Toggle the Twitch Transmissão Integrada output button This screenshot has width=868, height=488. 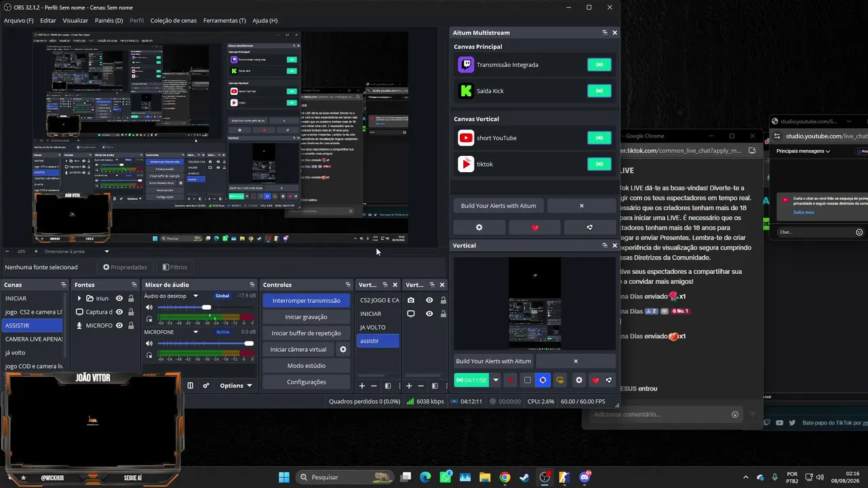(599, 65)
